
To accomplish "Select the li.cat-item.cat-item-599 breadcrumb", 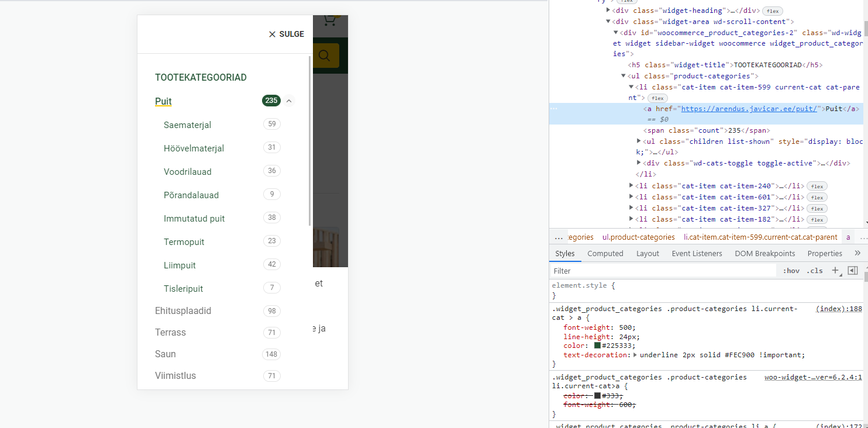I will click(x=760, y=237).
